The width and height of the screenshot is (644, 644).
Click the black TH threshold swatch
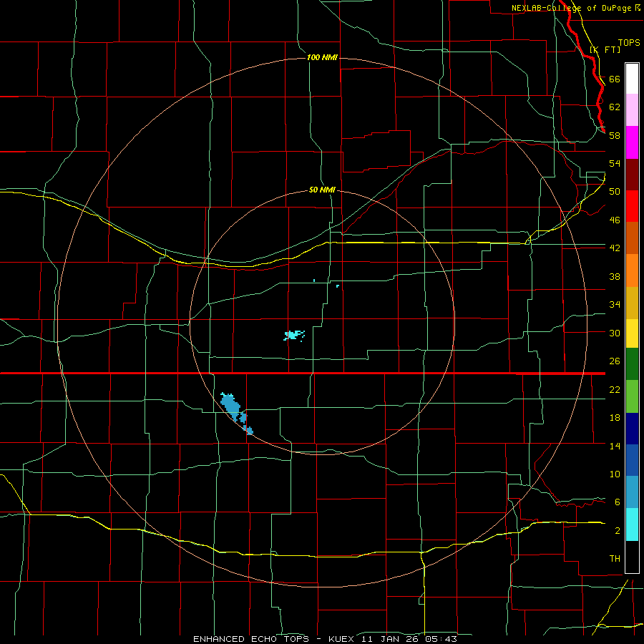[632, 557]
